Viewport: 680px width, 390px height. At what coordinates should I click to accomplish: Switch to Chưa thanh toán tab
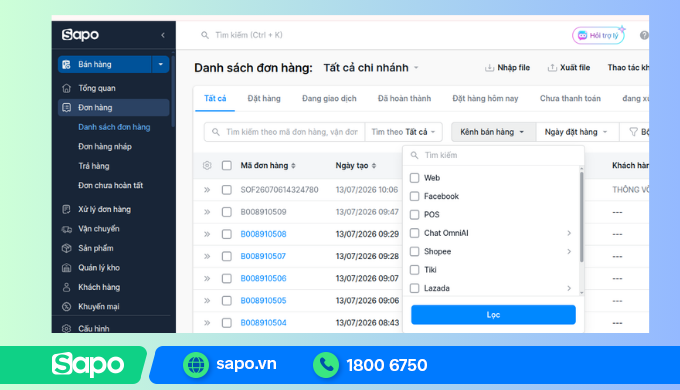tap(570, 98)
